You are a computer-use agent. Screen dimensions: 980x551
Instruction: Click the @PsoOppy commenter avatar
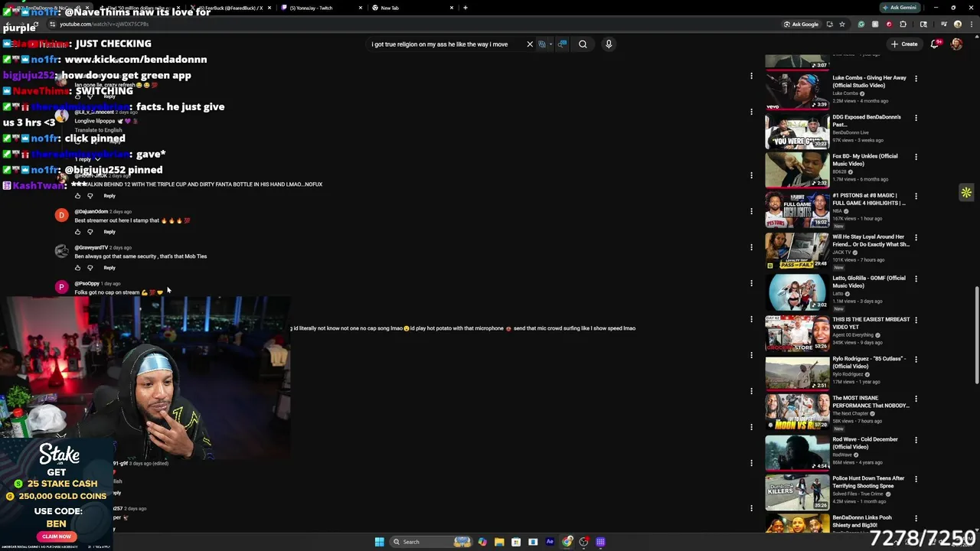pyautogui.click(x=61, y=287)
